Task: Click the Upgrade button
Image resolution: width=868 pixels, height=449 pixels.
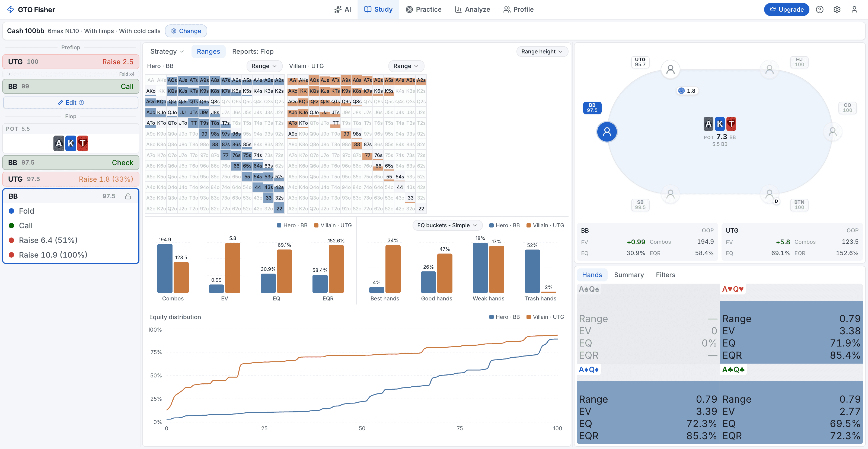Action: coord(786,9)
